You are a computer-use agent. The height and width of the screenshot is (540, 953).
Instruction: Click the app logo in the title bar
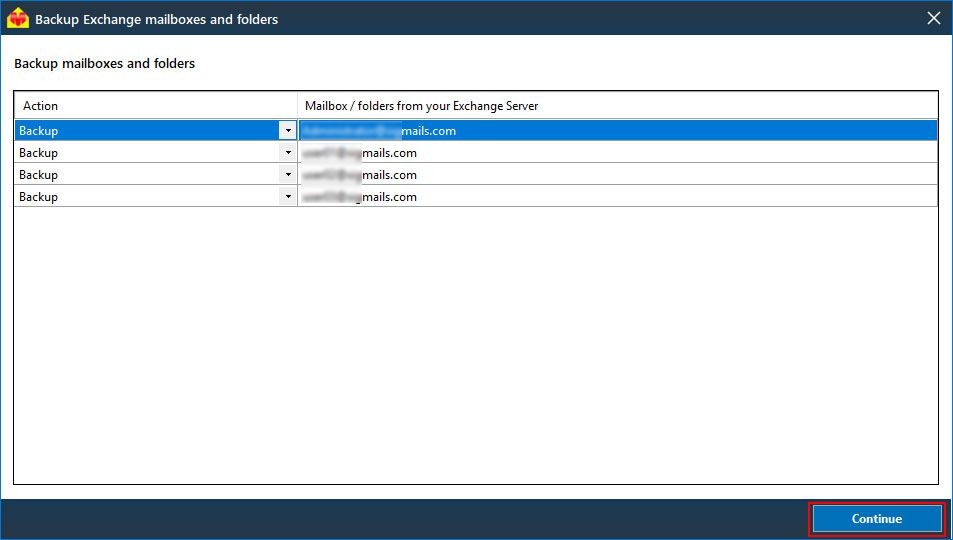tap(18, 18)
